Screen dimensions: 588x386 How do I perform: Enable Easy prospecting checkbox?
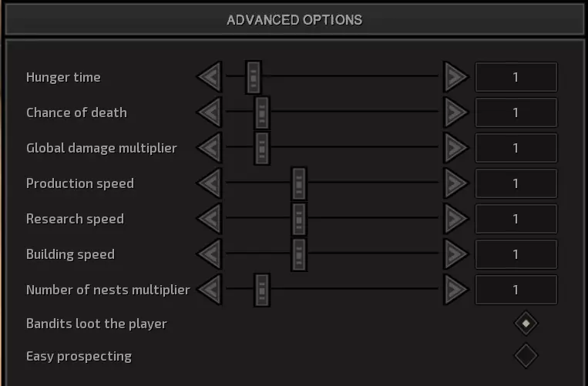526,356
